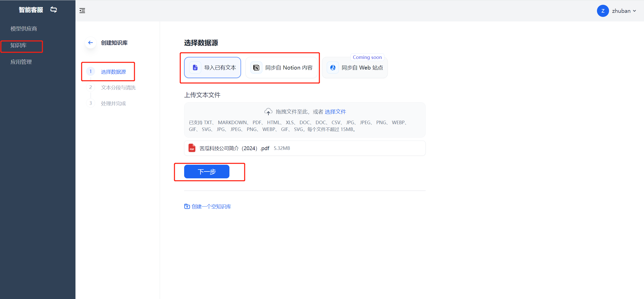644x299 pixels.
Task: Select 同步自 Notion 内容 data source option
Action: [281, 68]
